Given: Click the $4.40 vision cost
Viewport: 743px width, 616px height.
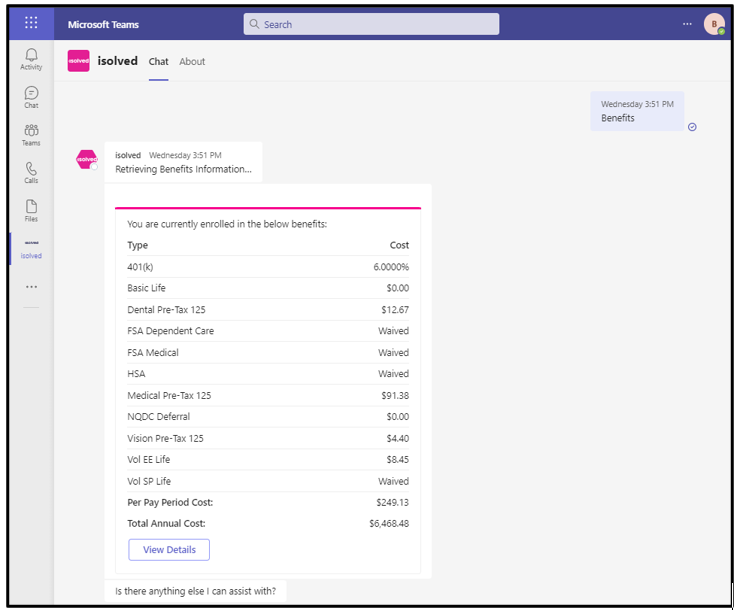Looking at the screenshot, I should 398,438.
